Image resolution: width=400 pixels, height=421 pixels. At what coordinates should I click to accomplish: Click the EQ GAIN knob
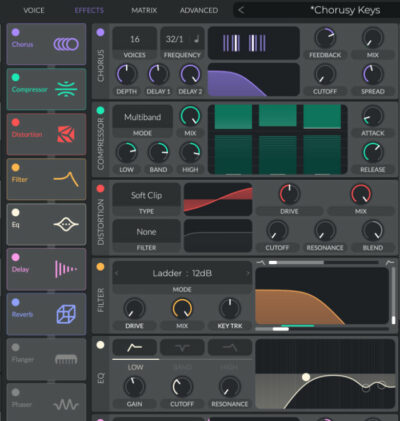point(134,387)
